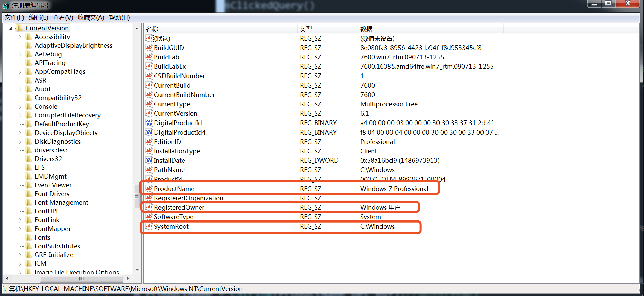Click the tree pane scroll-up arrow
This screenshot has height=296, width=644.
point(137,28)
